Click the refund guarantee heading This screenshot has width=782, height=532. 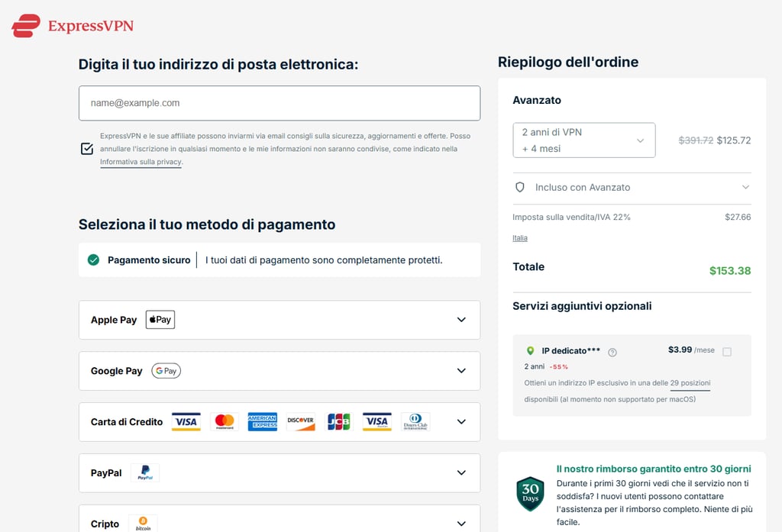click(x=654, y=469)
